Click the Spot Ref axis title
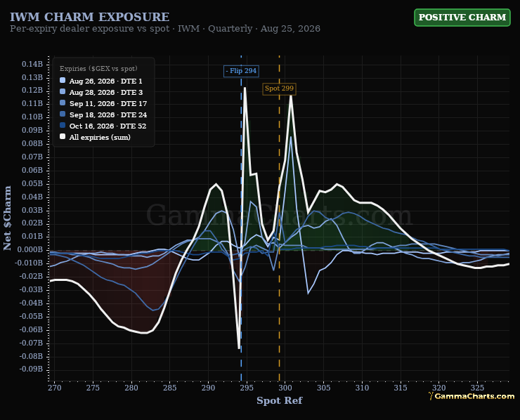 (x=280, y=400)
